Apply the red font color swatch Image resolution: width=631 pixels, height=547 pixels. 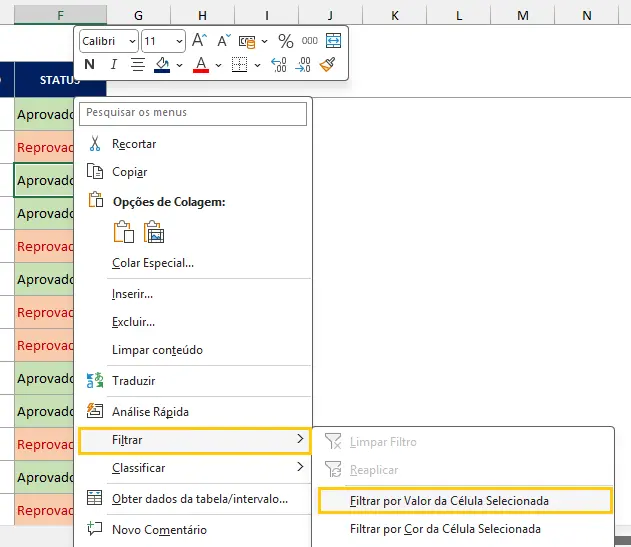coord(200,65)
